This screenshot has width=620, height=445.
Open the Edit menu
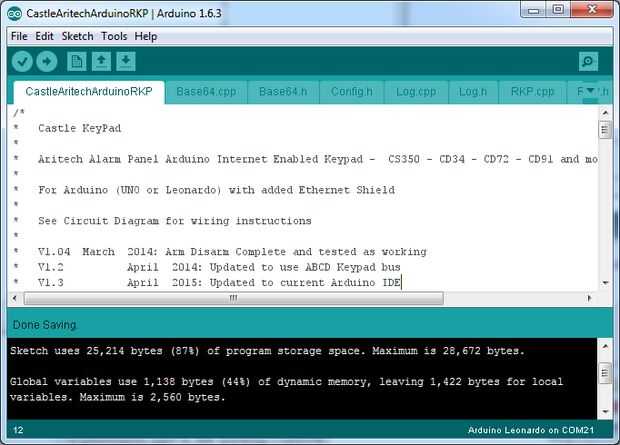click(44, 36)
